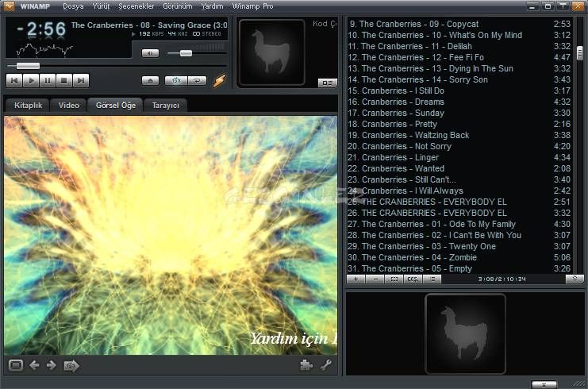
Task: Toggle fullscreen visualization icon
Action: [16, 365]
